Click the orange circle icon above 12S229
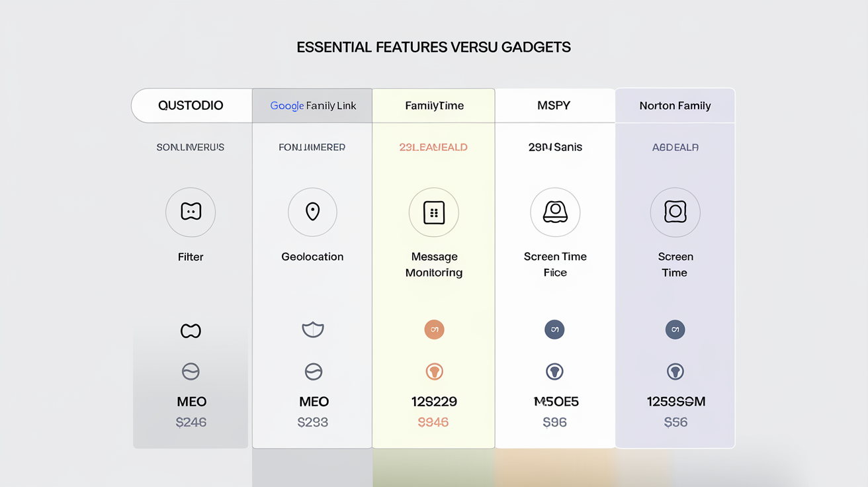Image resolution: width=868 pixels, height=487 pixels. (434, 372)
